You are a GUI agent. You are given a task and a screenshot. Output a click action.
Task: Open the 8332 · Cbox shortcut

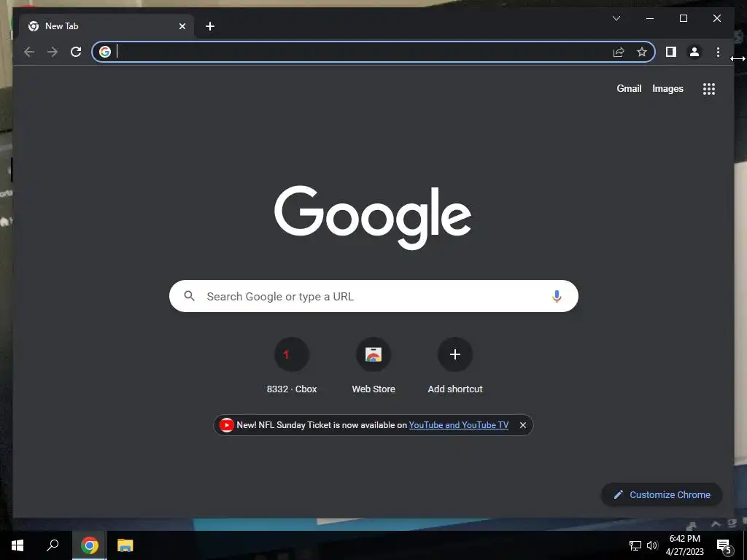pyautogui.click(x=292, y=366)
